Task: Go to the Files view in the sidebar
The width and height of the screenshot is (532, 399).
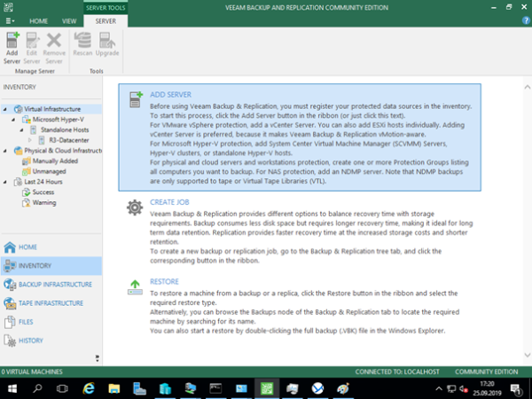Action: click(x=27, y=322)
